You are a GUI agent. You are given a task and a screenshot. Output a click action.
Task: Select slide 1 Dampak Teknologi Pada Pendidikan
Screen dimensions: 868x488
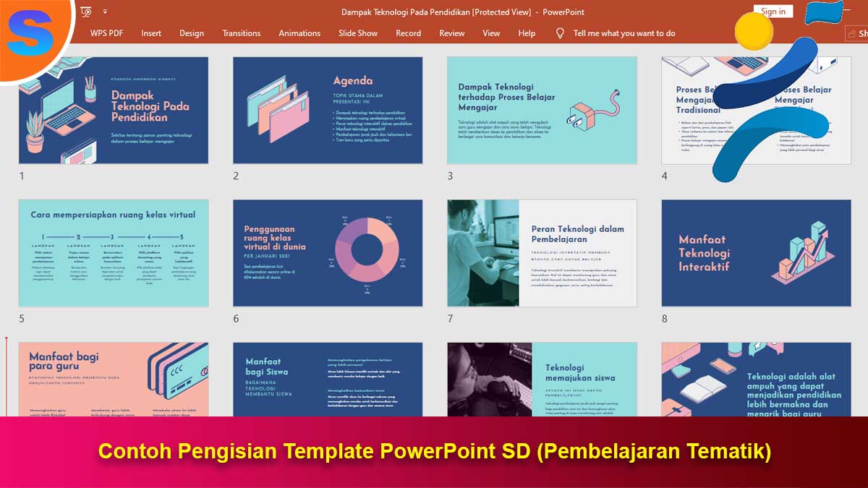click(114, 111)
